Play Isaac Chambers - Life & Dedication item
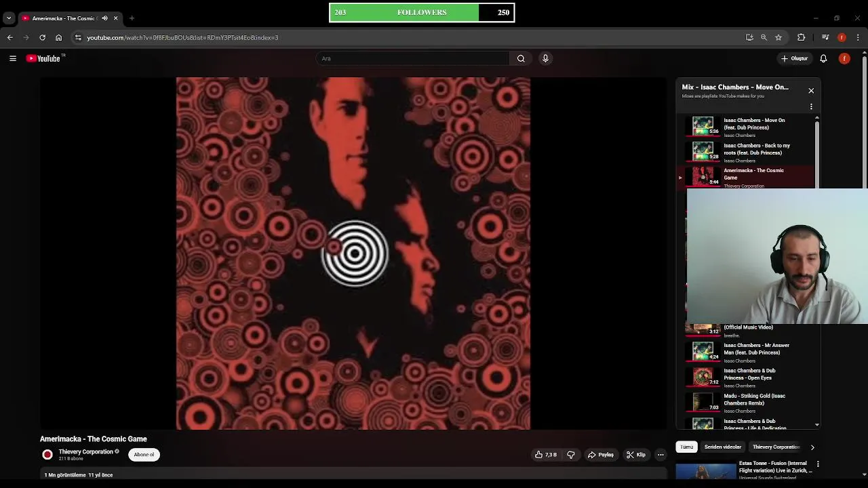The width and height of the screenshot is (868, 488). [x=746, y=423]
